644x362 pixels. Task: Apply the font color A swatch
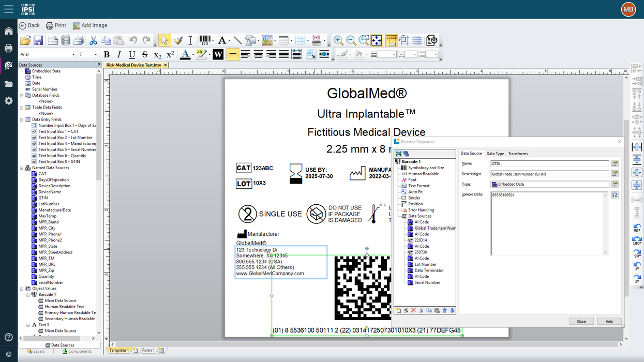(185, 54)
